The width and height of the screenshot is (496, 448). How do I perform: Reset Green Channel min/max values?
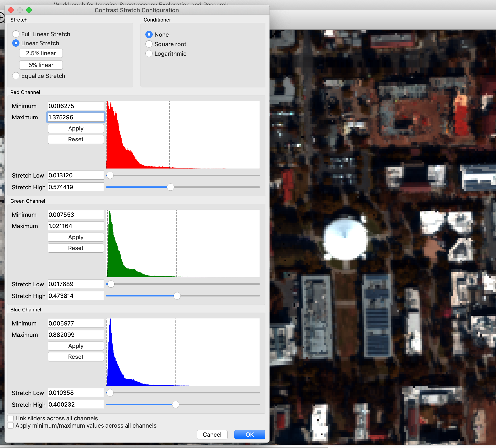75,248
